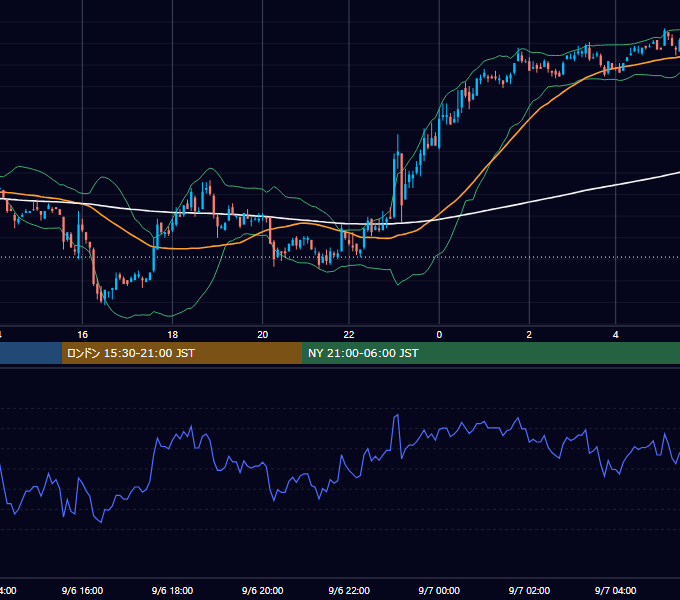680x600 pixels.
Task: Click the "9/7 02:00" time label
Action: coord(529,590)
